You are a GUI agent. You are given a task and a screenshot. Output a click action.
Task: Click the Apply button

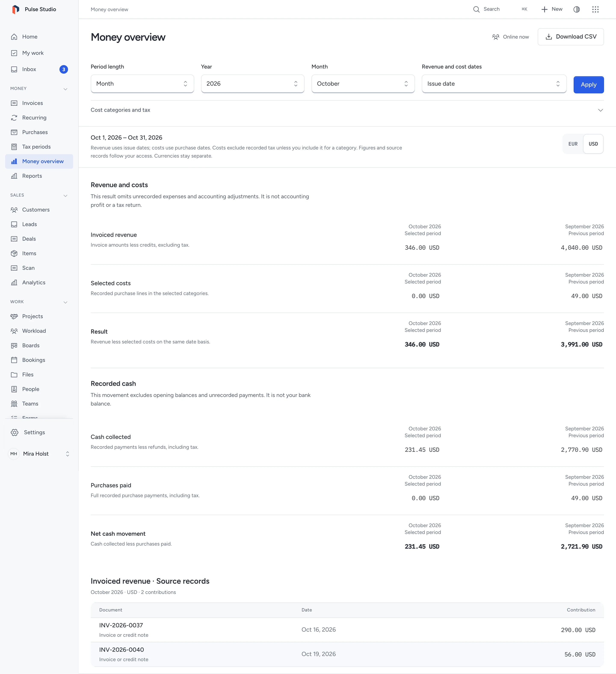pyautogui.click(x=588, y=85)
